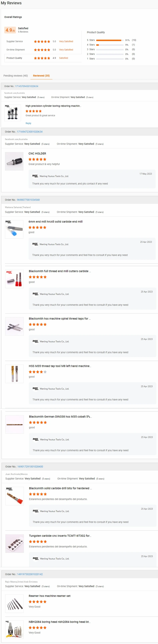Click the 6mm end mill product image
The width and height of the screenshot is (158, 644).
point(14,229)
